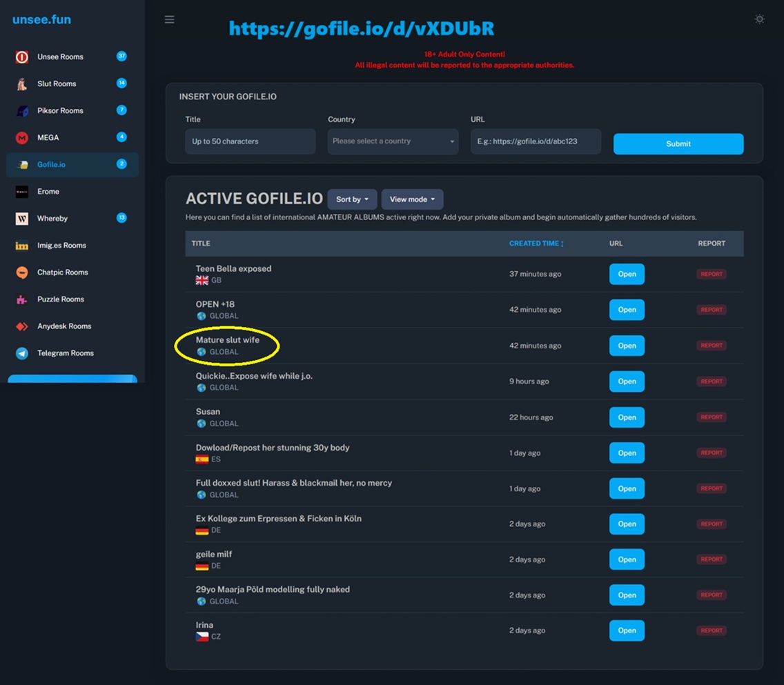This screenshot has width=784, height=685.
Task: Click the Chatpic Rooms sidebar icon
Action: coord(22,272)
